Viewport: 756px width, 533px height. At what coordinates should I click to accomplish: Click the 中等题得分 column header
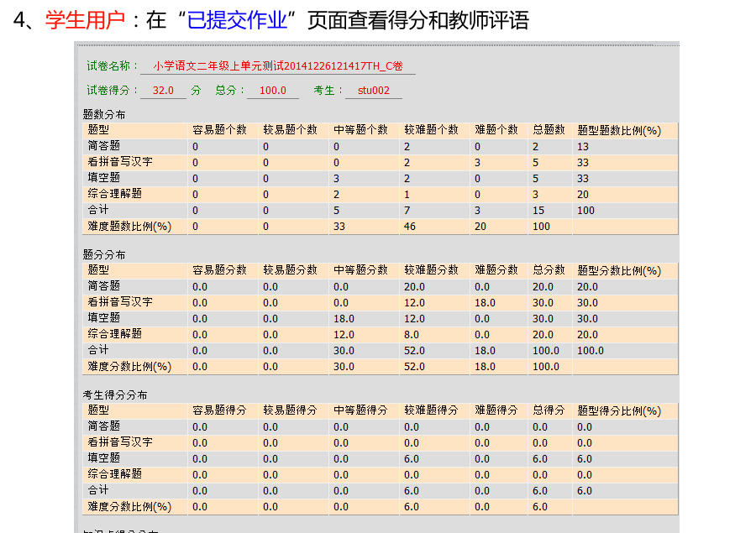click(360, 410)
